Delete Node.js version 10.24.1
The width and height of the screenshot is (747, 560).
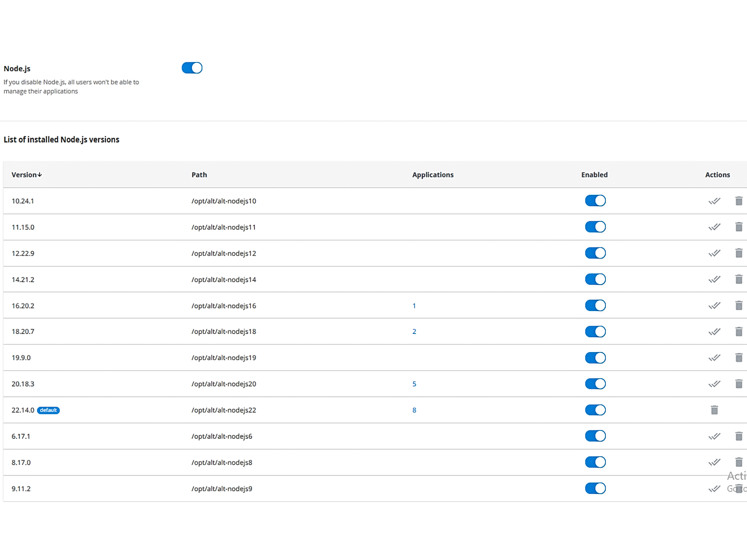click(x=739, y=201)
